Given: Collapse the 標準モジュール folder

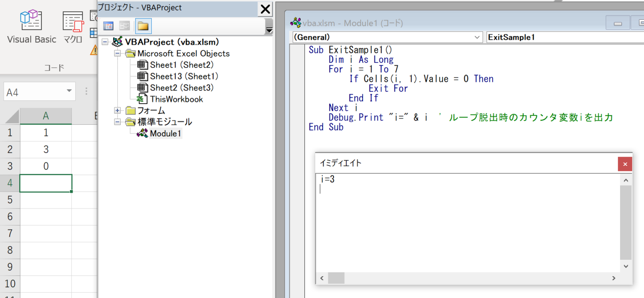Looking at the screenshot, I should [x=117, y=122].
